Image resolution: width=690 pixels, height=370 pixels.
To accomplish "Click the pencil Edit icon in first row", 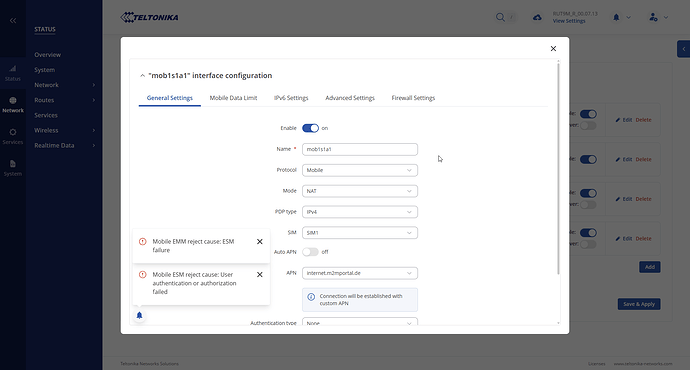I will coord(618,120).
